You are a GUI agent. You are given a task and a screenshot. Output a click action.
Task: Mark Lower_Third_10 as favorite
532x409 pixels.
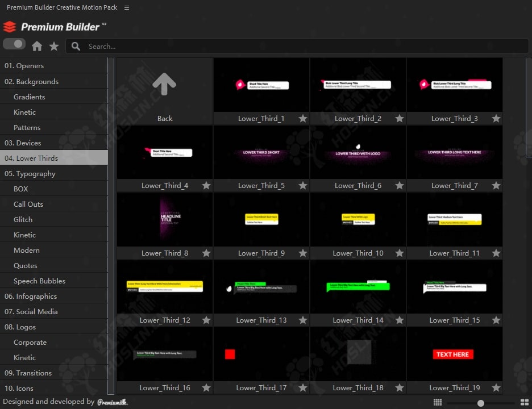coord(400,253)
